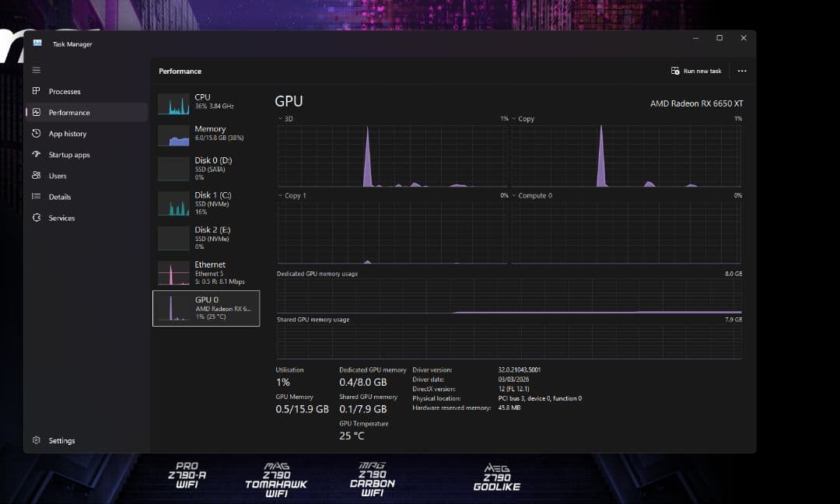
Task: Expand the Compute 0 engine dropdown
Action: coord(514,195)
